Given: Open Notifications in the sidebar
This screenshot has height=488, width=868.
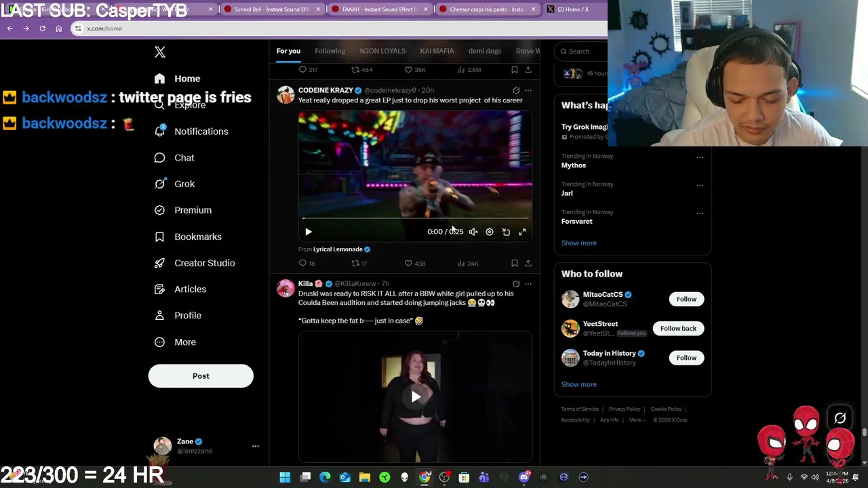Looking at the screenshot, I should (x=191, y=131).
